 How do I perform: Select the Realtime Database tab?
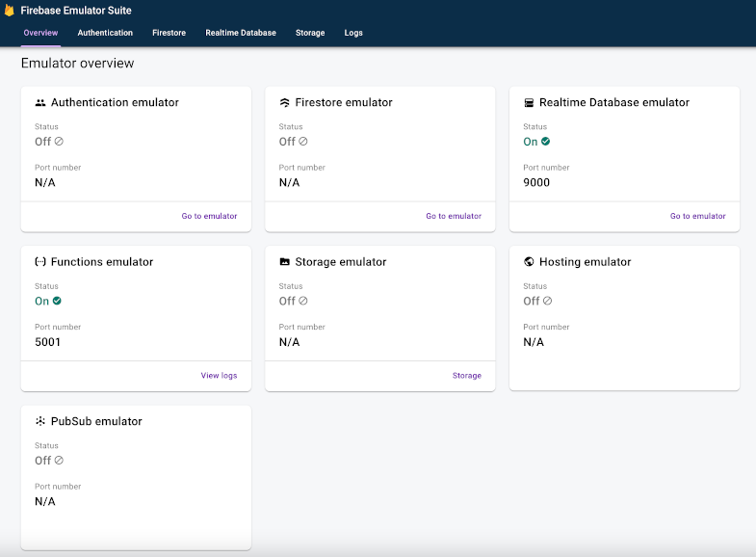(x=241, y=33)
